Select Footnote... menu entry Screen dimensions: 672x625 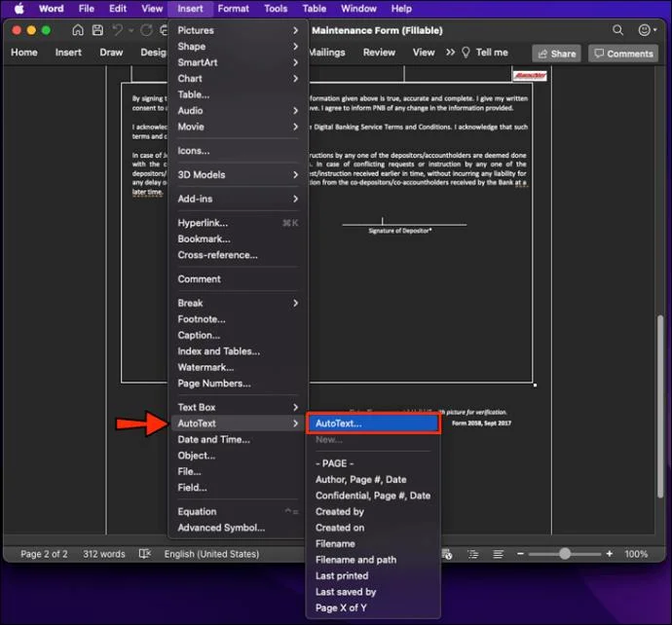pyautogui.click(x=238, y=319)
